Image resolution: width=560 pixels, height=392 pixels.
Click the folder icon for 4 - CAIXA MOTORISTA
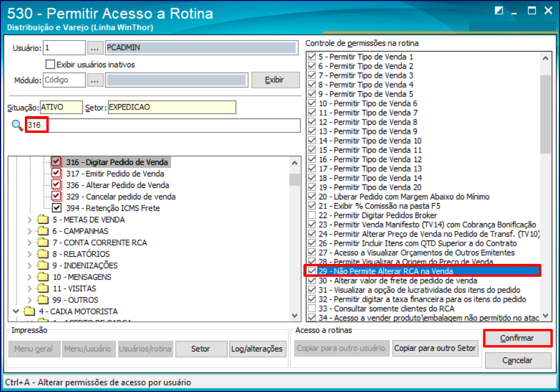click(x=29, y=311)
